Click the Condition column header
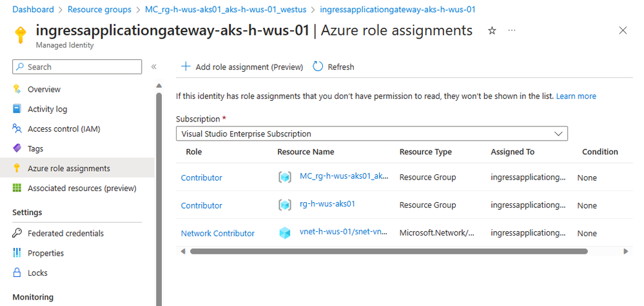 [x=600, y=152]
